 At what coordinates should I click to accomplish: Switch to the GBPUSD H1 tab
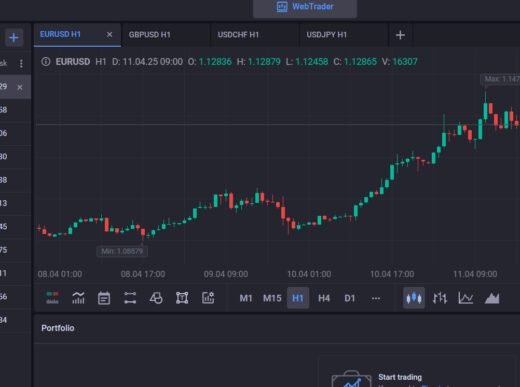coord(149,35)
